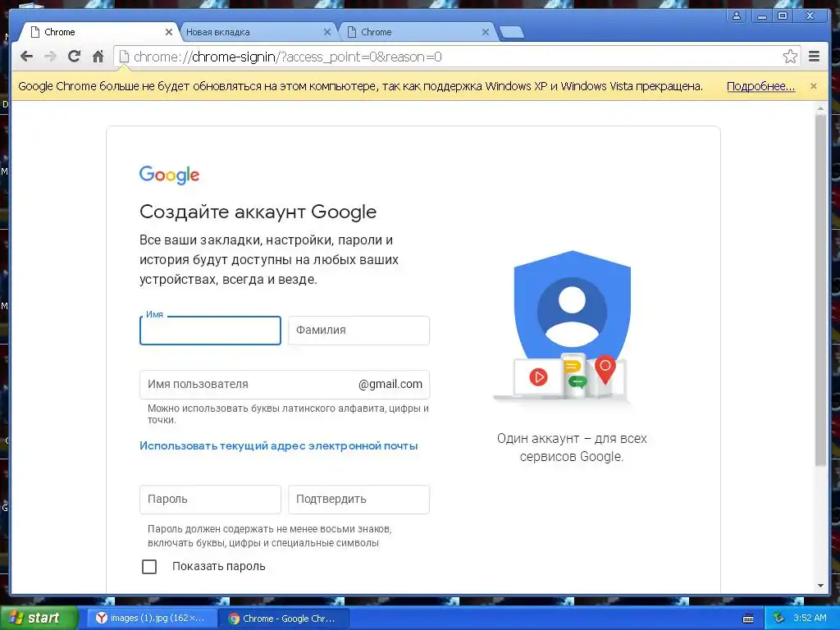The width and height of the screenshot is (840, 630).
Task: Click the keyboard icon in the taskbar
Action: coord(748,619)
